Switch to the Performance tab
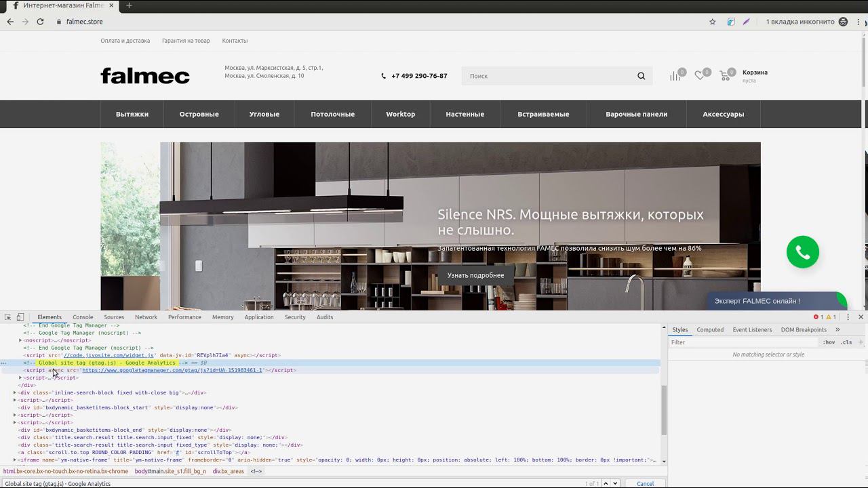This screenshot has width=868, height=488. pos(184,317)
